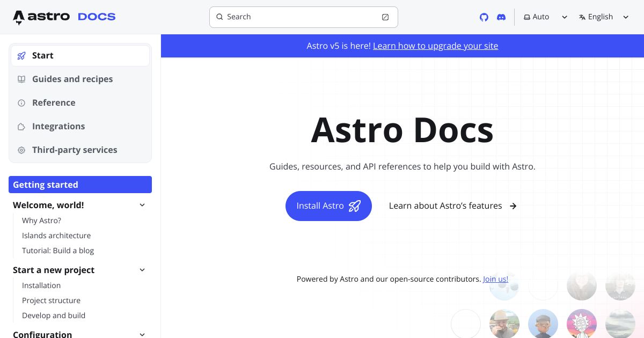This screenshot has height=338, width=644.
Task: Click the rocket icon beside Start
Action: point(21,56)
